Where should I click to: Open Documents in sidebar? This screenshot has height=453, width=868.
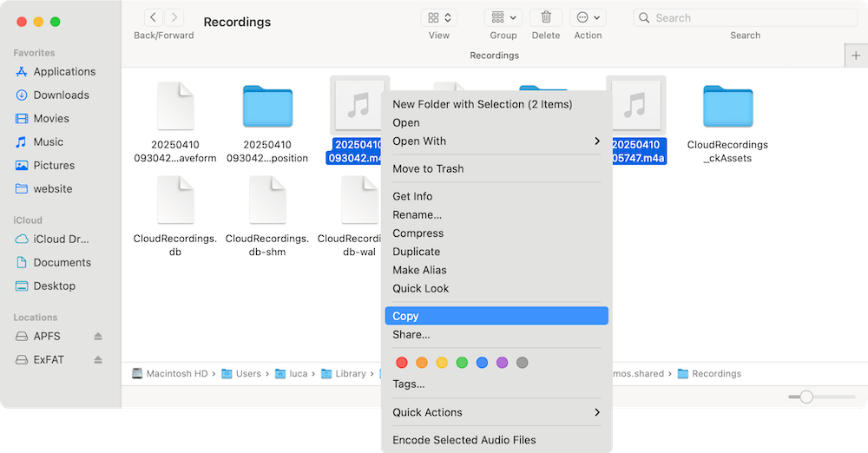tap(54, 262)
